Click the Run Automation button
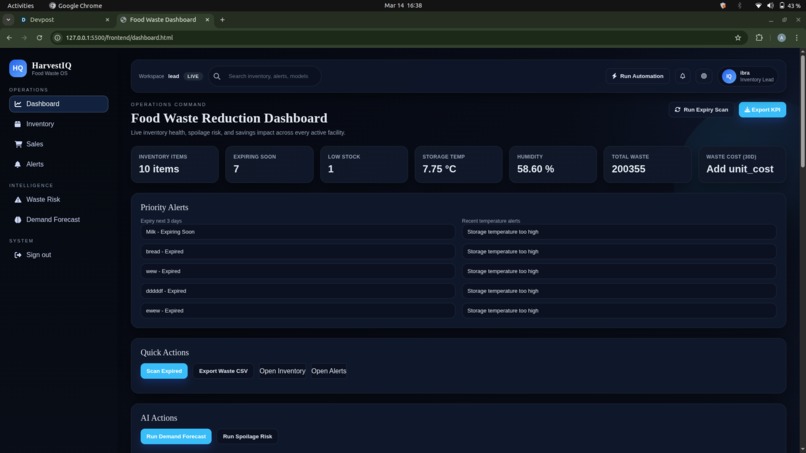Viewport: 806px width, 453px height. pos(637,76)
